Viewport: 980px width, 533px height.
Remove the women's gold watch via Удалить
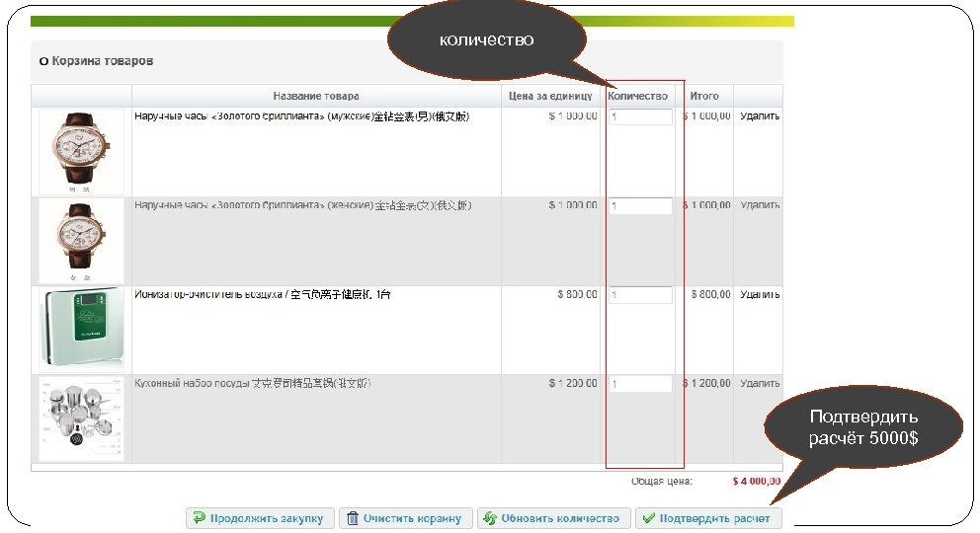[760, 205]
